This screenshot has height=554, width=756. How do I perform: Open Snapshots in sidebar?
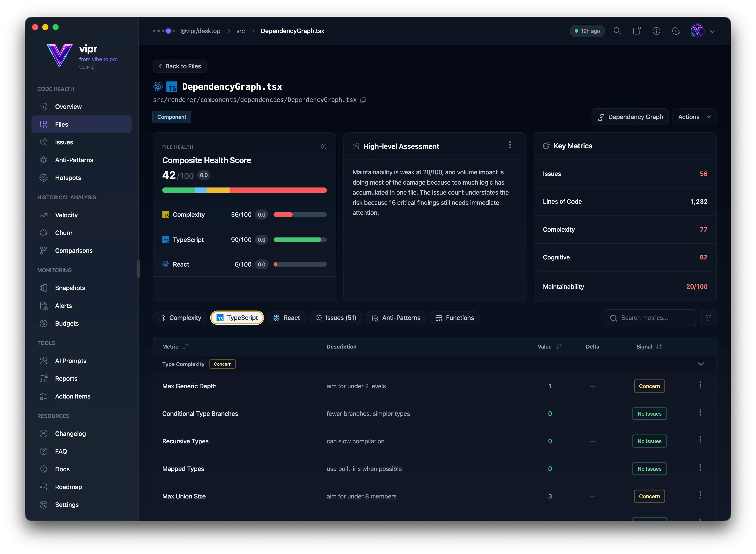click(x=82, y=288)
